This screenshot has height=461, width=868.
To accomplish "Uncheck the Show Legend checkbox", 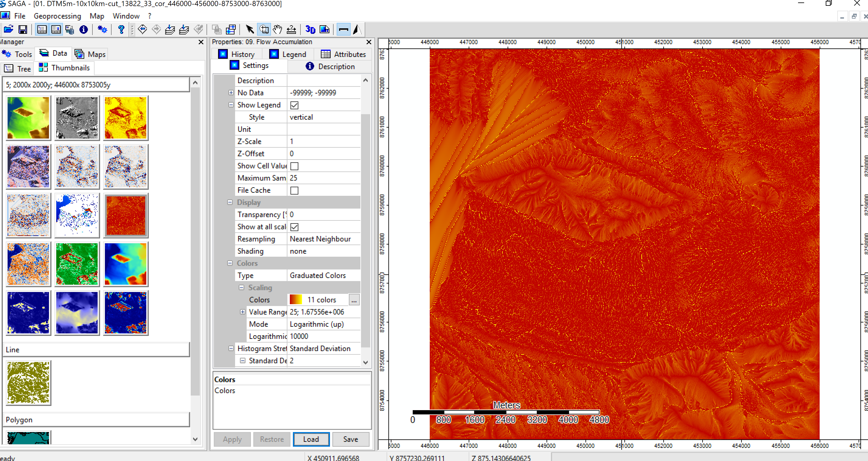I will tap(294, 105).
